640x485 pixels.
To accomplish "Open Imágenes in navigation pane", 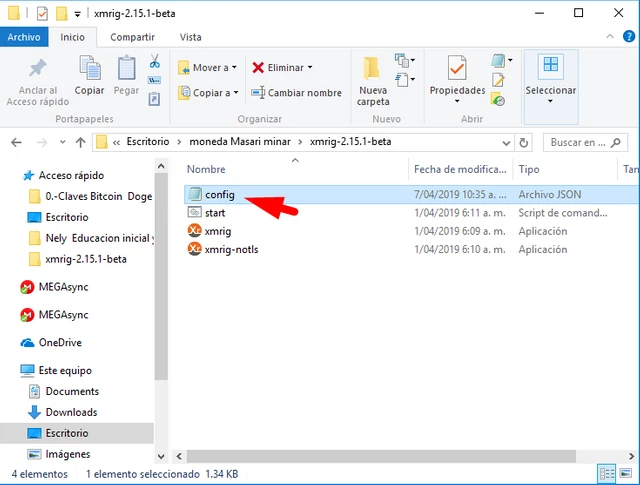I will click(x=59, y=454).
